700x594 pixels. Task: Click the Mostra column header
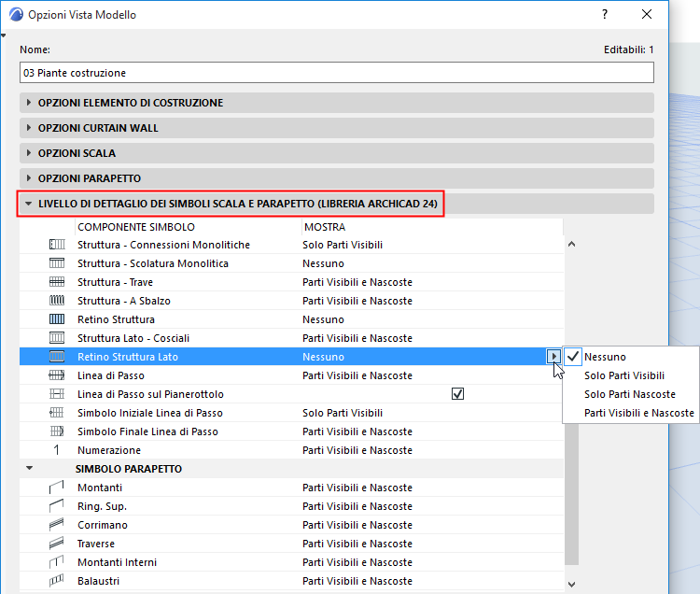click(432, 227)
